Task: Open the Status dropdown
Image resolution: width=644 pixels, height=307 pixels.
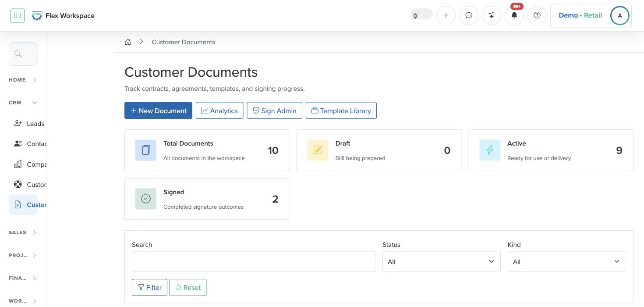Action: pyautogui.click(x=441, y=261)
